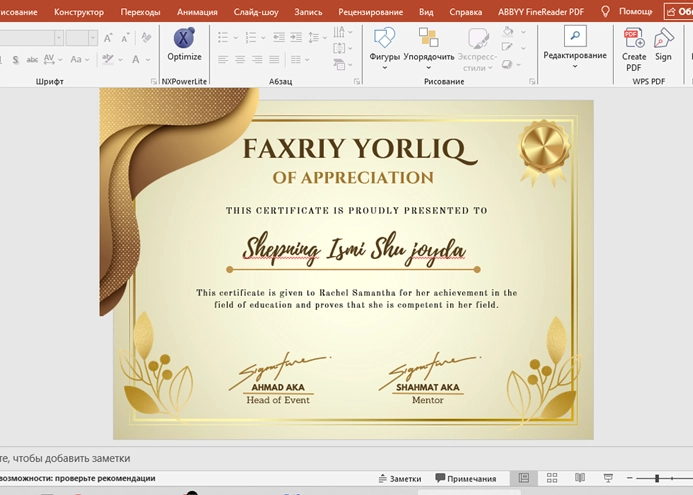
Task: Open the Фигуры shapes gallery
Action: click(x=385, y=48)
